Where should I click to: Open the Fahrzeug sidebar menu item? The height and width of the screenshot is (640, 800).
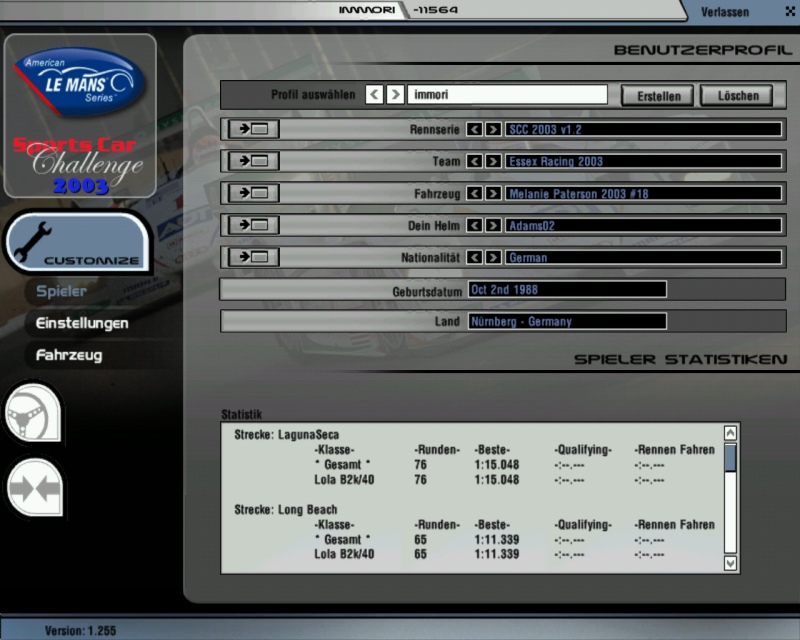(x=69, y=355)
